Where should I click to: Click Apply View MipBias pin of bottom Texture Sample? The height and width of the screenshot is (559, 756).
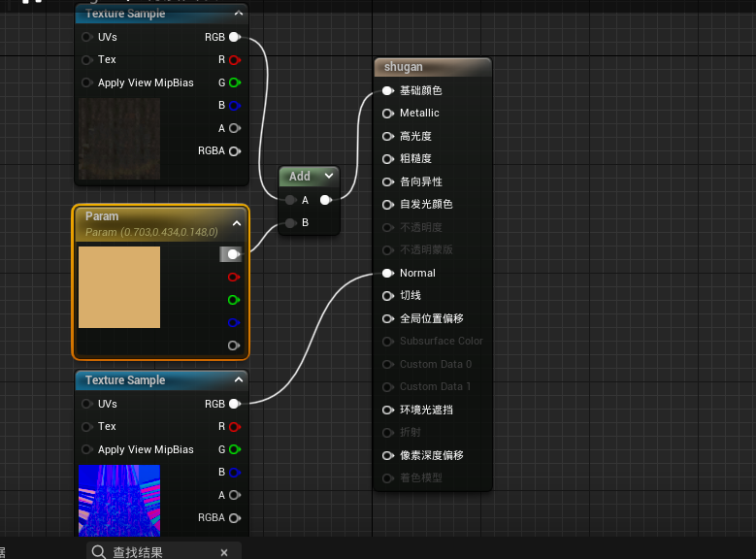(x=86, y=449)
